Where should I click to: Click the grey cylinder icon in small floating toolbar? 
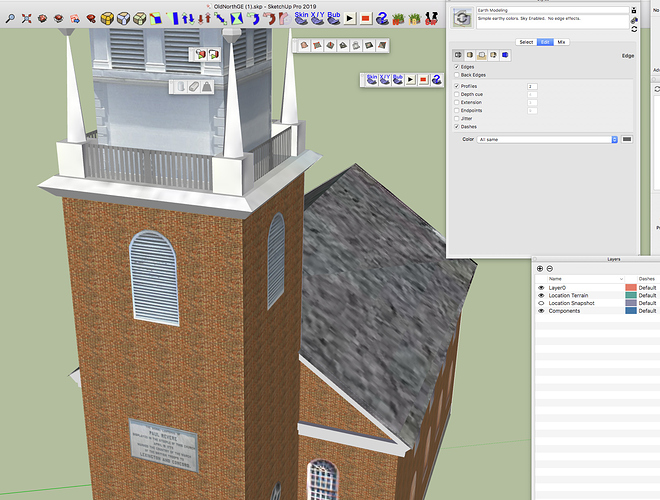[x=181, y=86]
